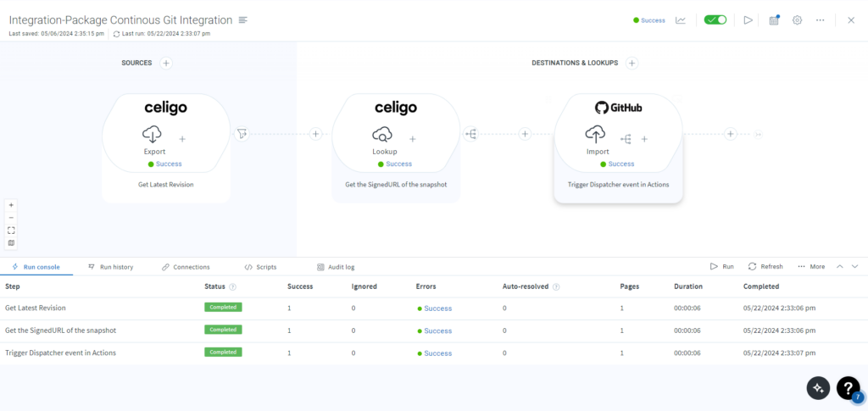This screenshot has width=868, height=411.
Task: Open the flow schedule calendar icon
Action: [774, 20]
